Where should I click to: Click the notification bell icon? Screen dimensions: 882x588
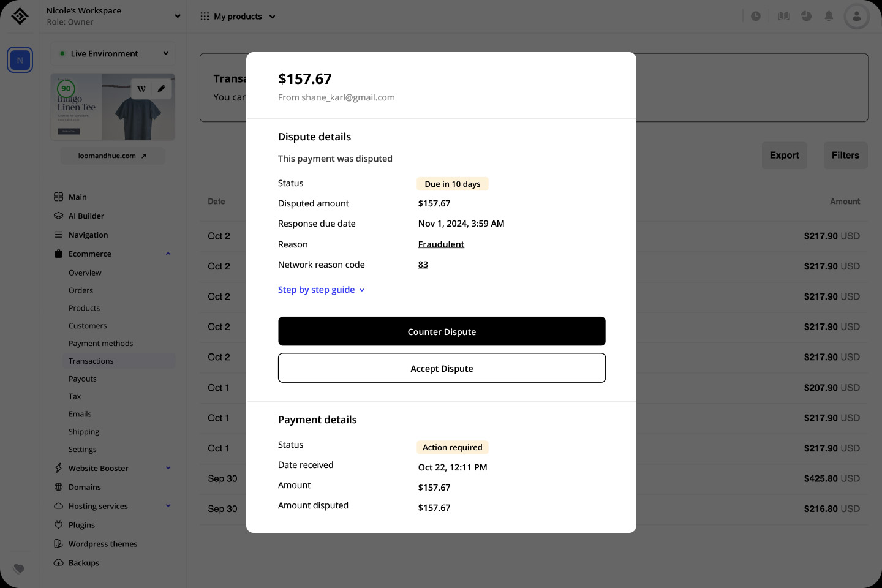click(x=829, y=17)
